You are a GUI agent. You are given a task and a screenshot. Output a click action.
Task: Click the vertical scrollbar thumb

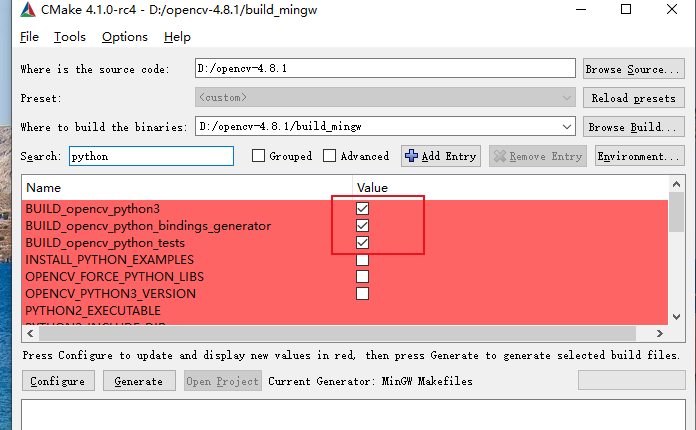click(x=676, y=212)
